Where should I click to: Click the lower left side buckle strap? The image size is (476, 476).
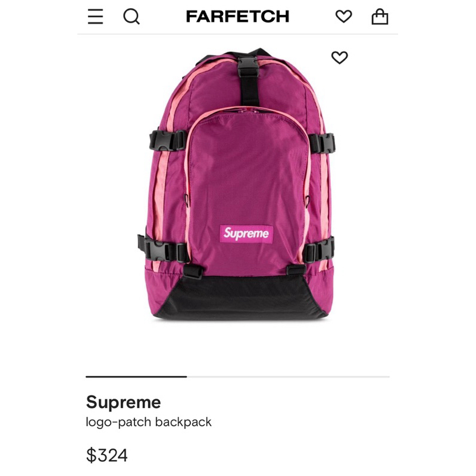pyautogui.click(x=163, y=248)
